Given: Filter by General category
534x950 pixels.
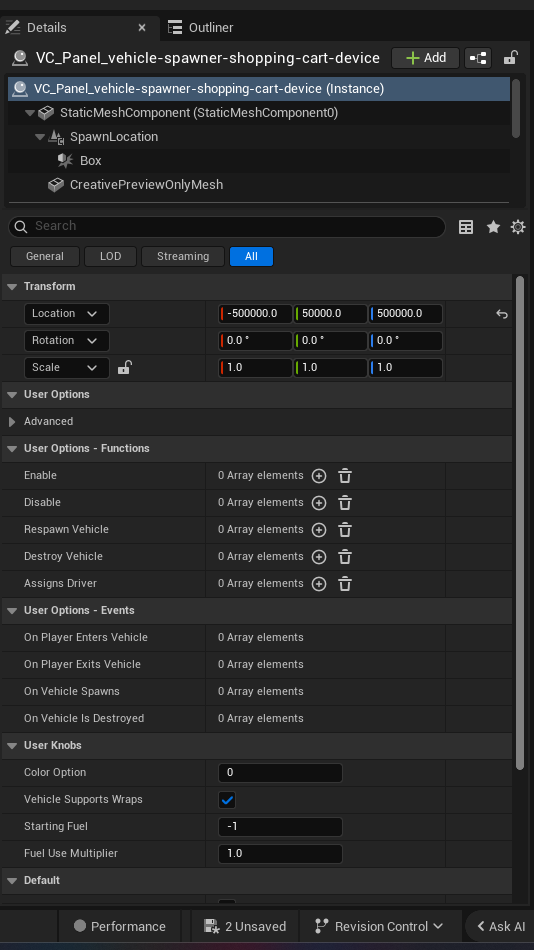Looking at the screenshot, I should (45, 256).
